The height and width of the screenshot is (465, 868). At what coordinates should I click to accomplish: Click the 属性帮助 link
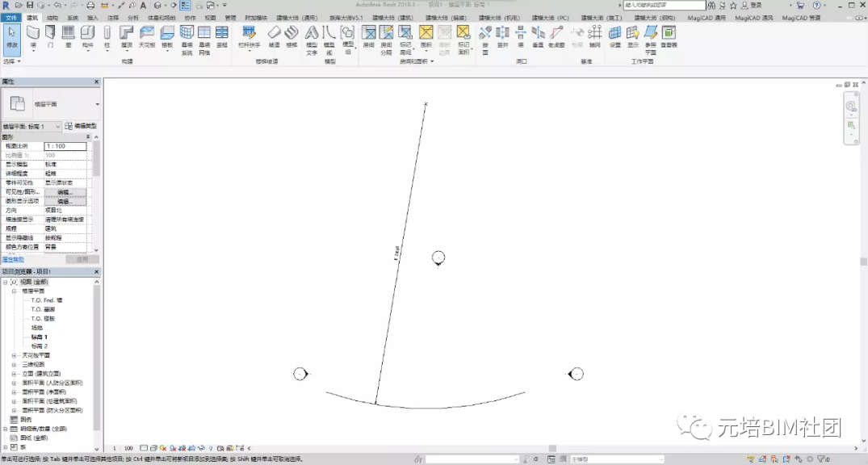[x=13, y=259]
